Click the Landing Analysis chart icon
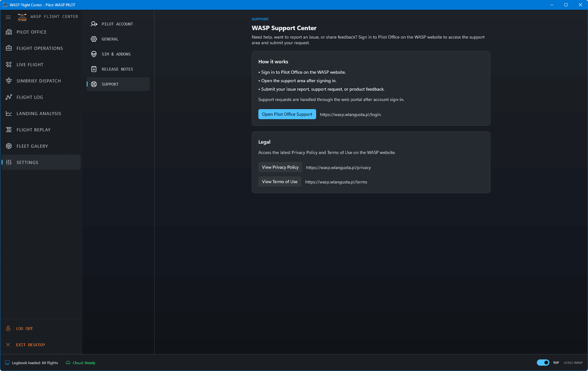Viewport: 588px width, 371px height. tap(9, 114)
